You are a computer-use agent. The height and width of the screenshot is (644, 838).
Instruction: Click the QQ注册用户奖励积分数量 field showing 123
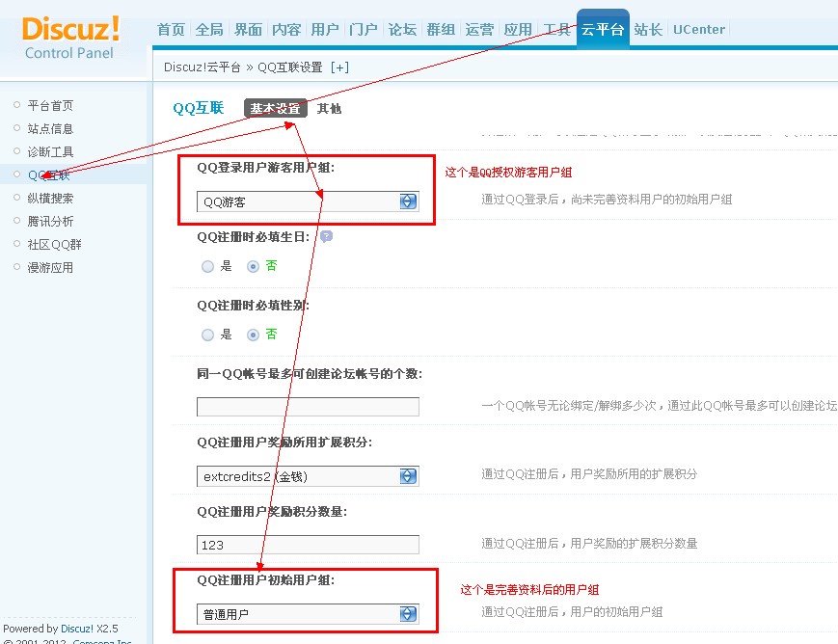pos(308,545)
